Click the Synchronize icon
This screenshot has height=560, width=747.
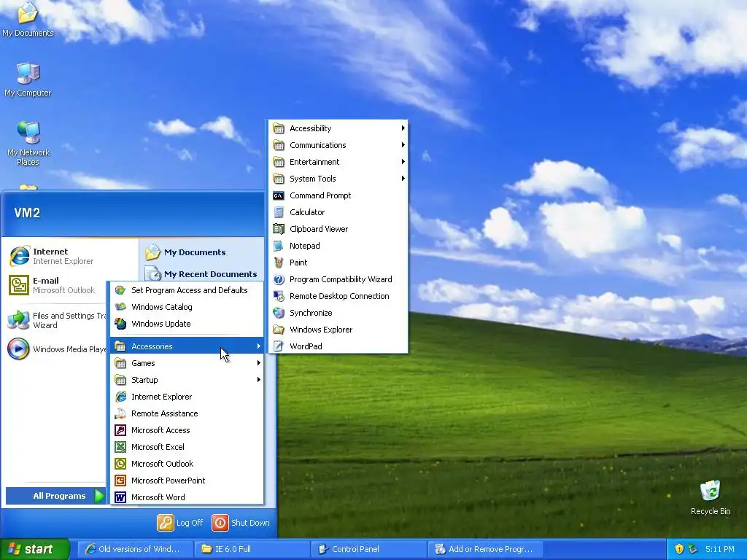coord(278,313)
